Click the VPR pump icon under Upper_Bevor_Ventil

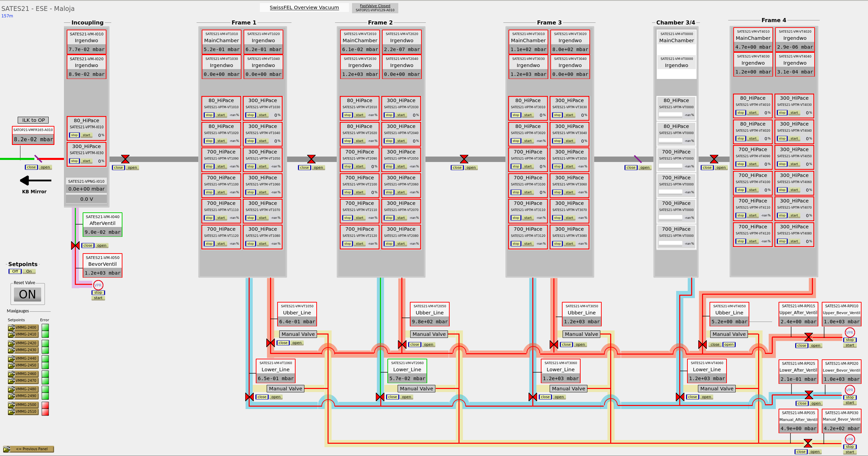[x=850, y=332]
